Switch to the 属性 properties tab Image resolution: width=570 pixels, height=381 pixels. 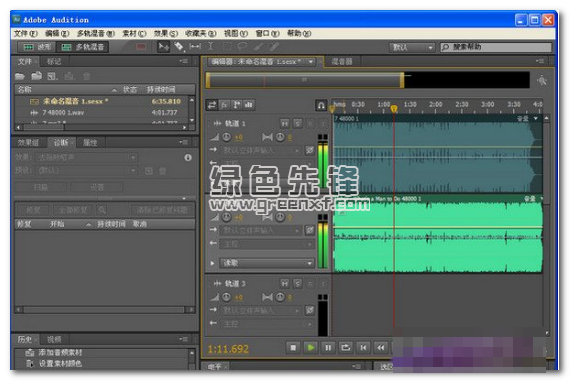[x=90, y=143]
